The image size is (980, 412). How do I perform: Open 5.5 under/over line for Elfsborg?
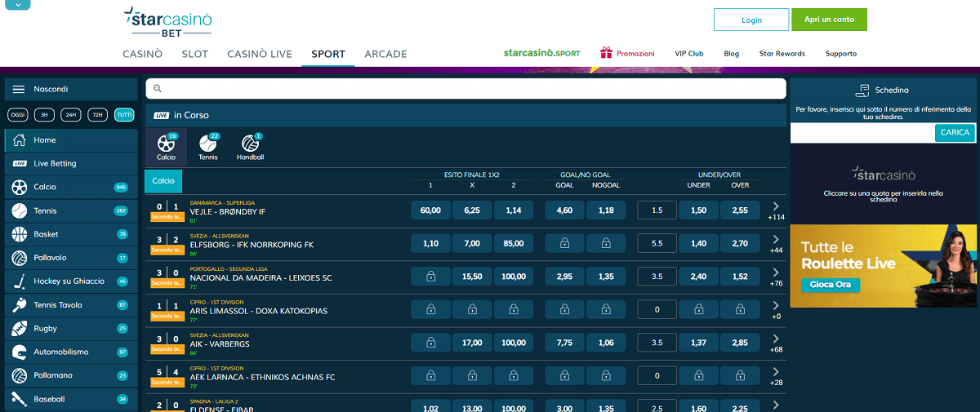pos(657,244)
